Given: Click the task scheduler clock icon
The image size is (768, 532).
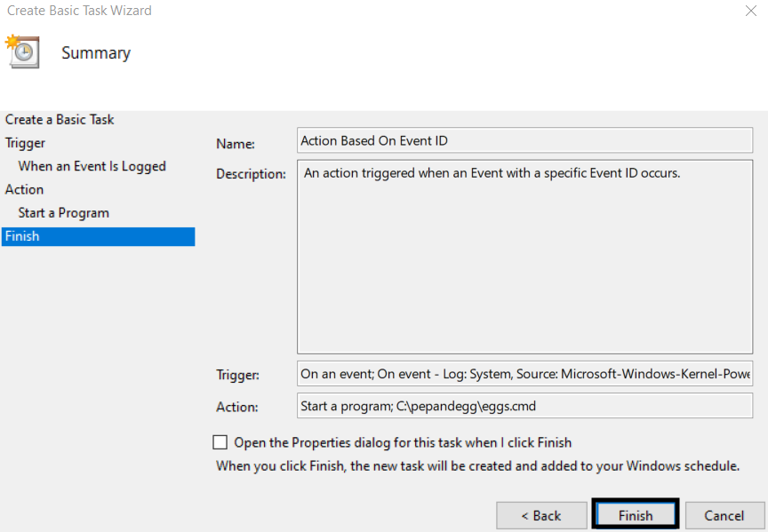Looking at the screenshot, I should (22, 52).
